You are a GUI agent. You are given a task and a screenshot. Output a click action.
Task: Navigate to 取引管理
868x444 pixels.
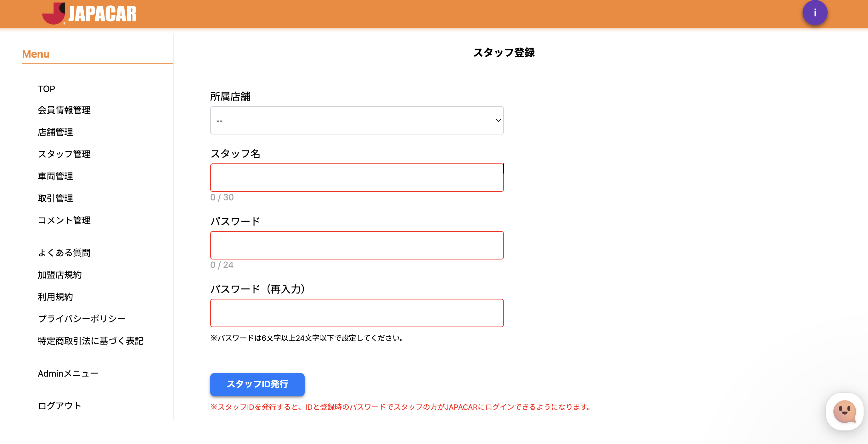click(55, 198)
